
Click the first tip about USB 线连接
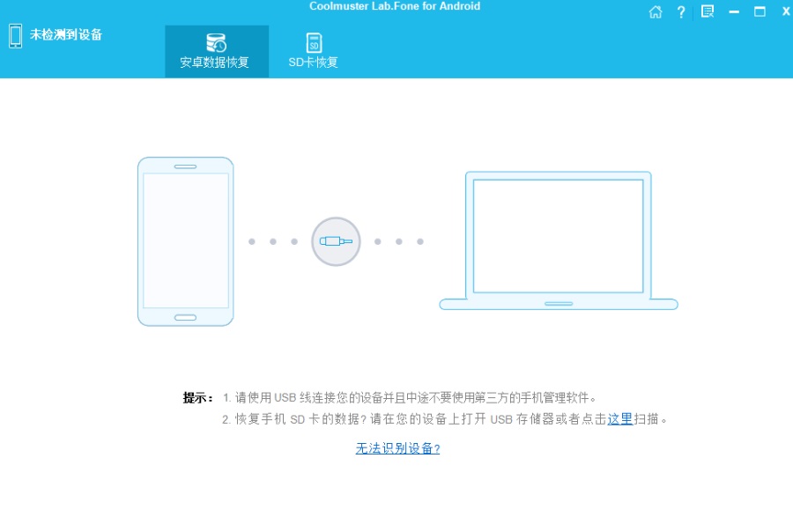pos(409,398)
